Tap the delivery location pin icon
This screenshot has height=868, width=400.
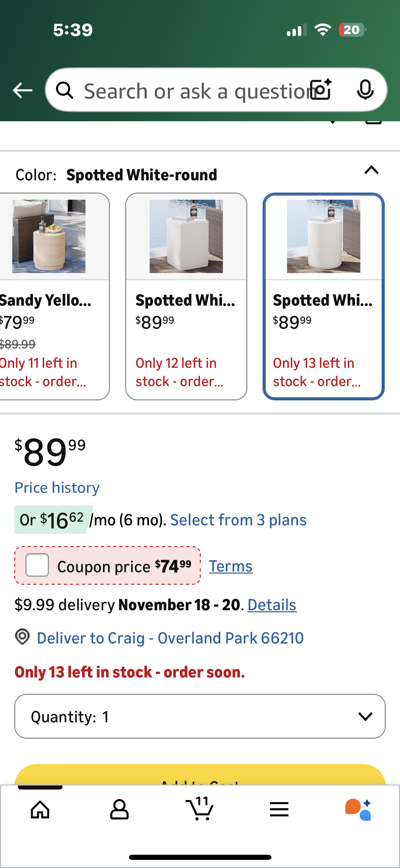point(22,637)
